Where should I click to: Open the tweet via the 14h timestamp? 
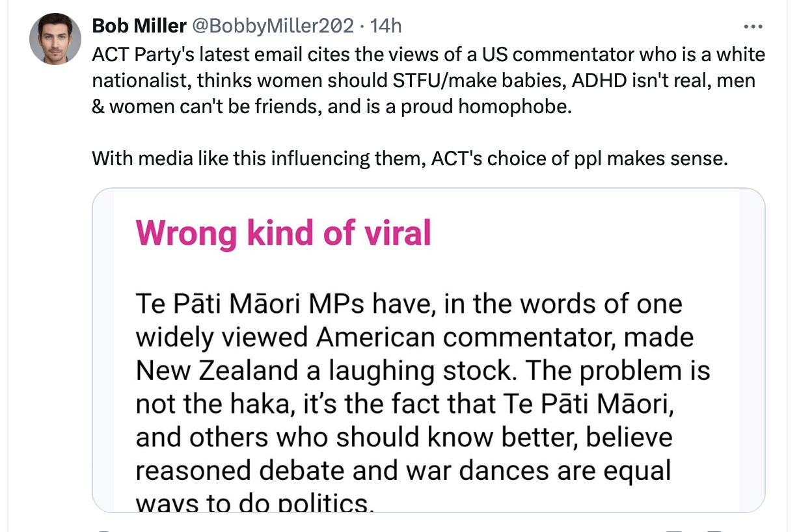click(x=385, y=26)
